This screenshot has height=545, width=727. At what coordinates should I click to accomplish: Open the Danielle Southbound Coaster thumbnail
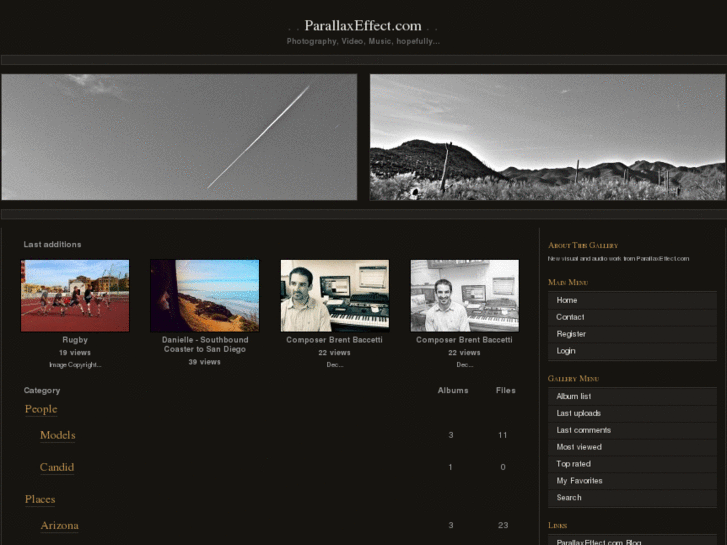tap(204, 295)
